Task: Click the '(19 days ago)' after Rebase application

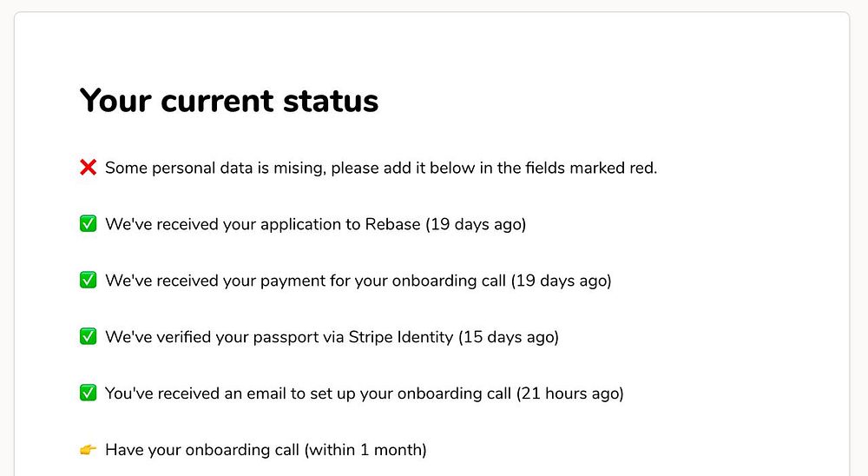Action: [x=476, y=224]
